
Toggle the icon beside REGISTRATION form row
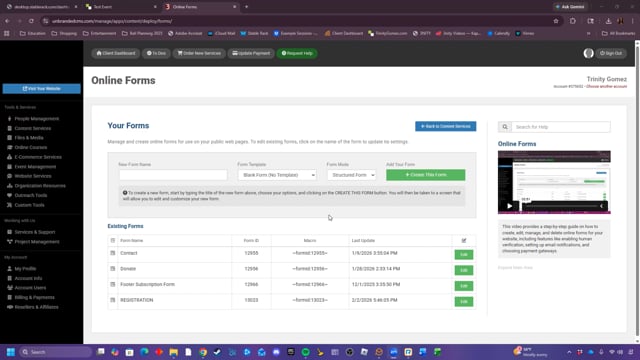[x=113, y=300]
